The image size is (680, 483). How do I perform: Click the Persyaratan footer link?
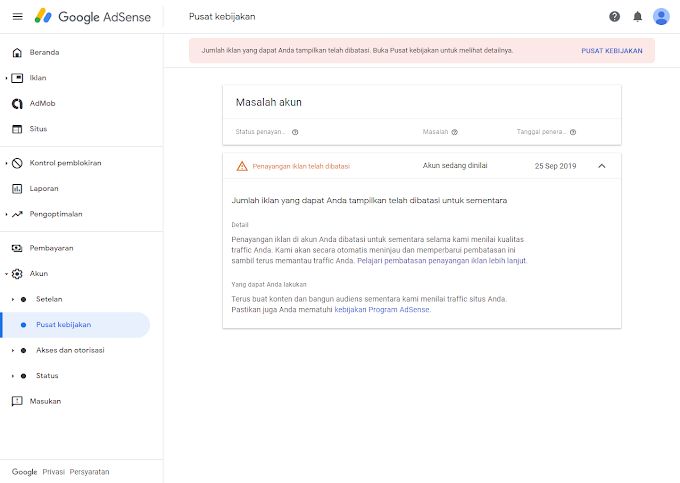click(x=89, y=472)
